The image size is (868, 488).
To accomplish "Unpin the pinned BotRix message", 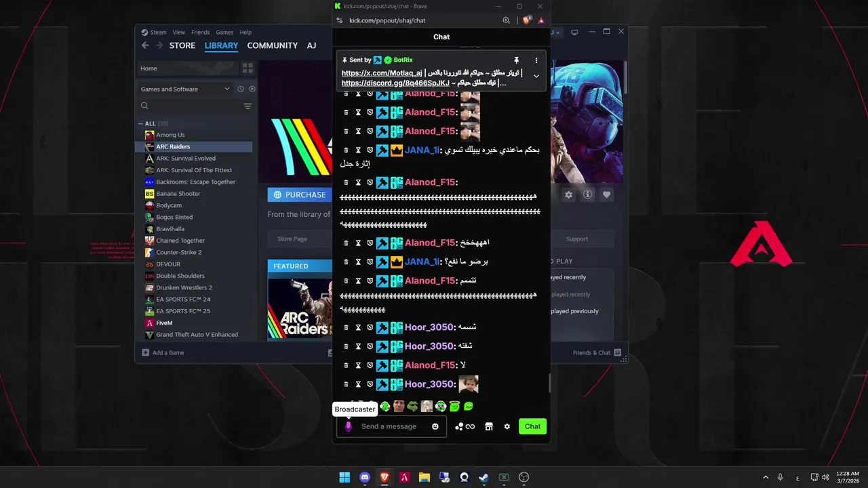I will tap(516, 60).
